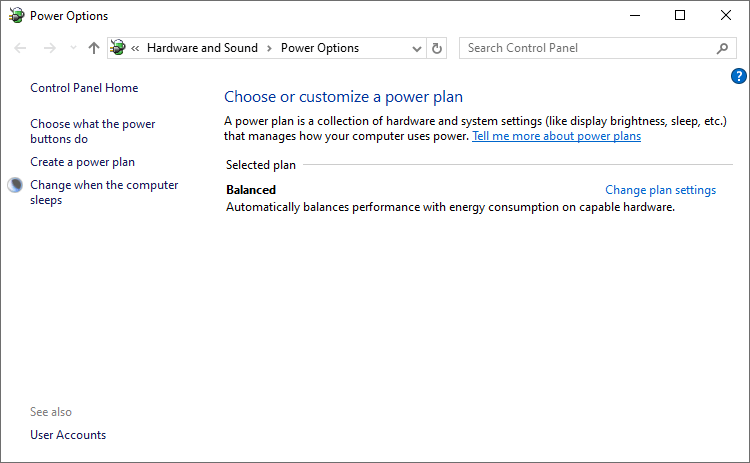Go forward using the forward arrow
The width and height of the screenshot is (750, 463).
coord(50,48)
